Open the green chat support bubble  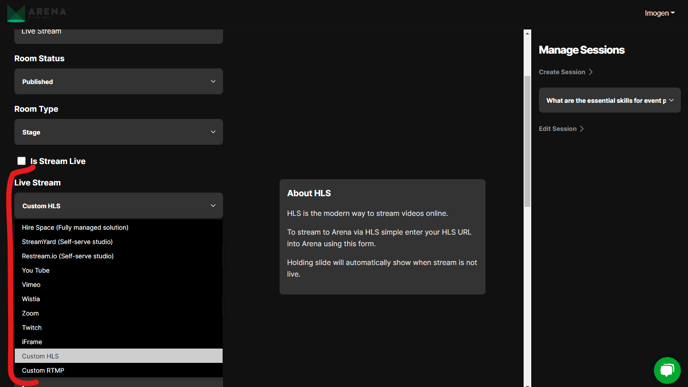click(667, 370)
